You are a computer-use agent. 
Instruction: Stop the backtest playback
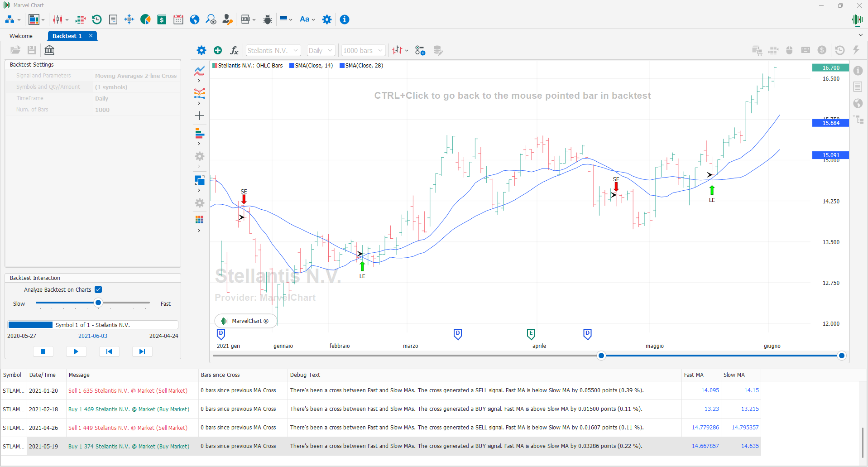point(43,351)
